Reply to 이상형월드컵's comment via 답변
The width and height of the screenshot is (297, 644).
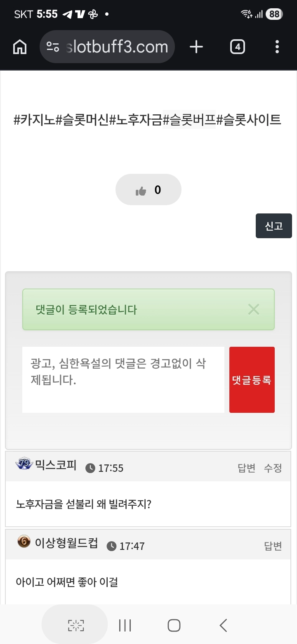click(273, 546)
